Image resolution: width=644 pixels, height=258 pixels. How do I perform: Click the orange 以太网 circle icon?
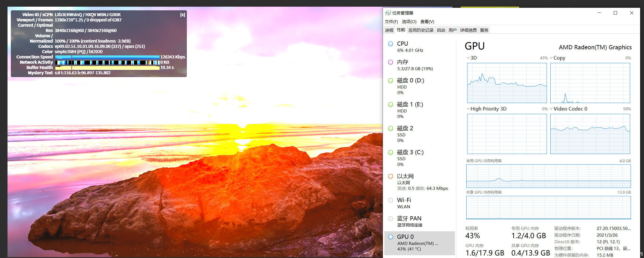pos(391,176)
